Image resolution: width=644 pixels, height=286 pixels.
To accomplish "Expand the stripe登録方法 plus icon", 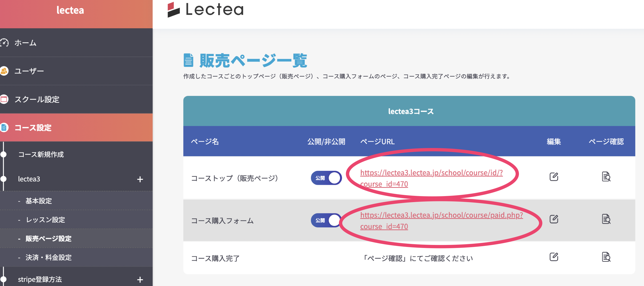I will coord(140,280).
